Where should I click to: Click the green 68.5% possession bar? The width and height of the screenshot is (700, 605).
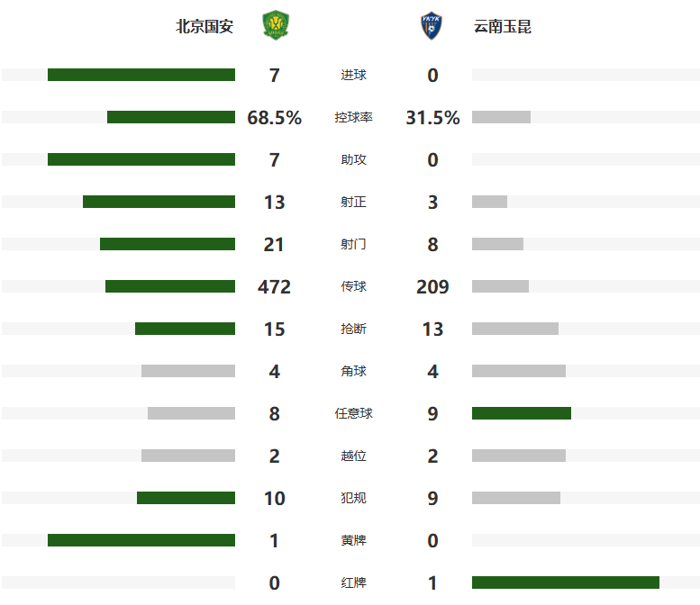pyautogui.click(x=171, y=117)
